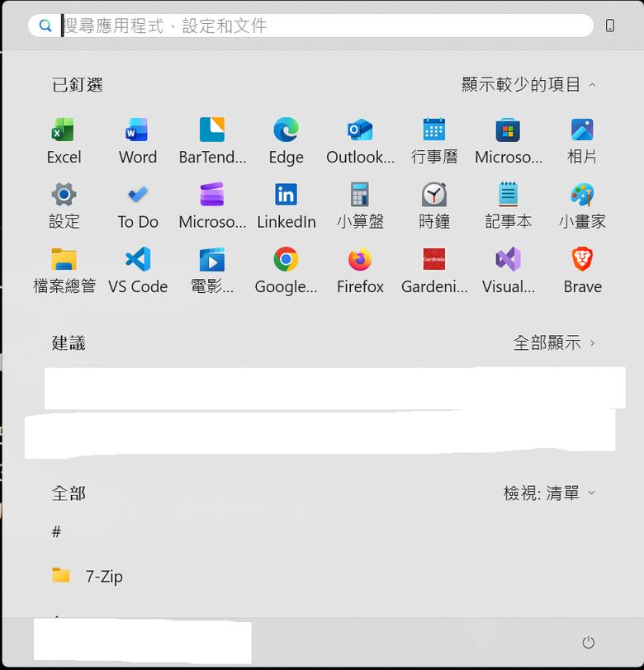Launch Google Chrome
This screenshot has height=670, width=644.
(x=286, y=271)
